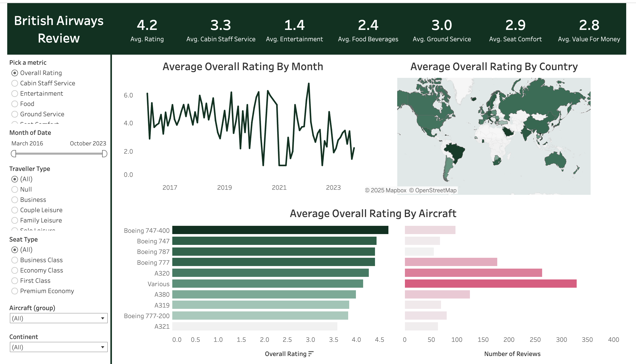Click the A321 rating bar
This screenshot has height=364, width=636.
tap(255, 326)
